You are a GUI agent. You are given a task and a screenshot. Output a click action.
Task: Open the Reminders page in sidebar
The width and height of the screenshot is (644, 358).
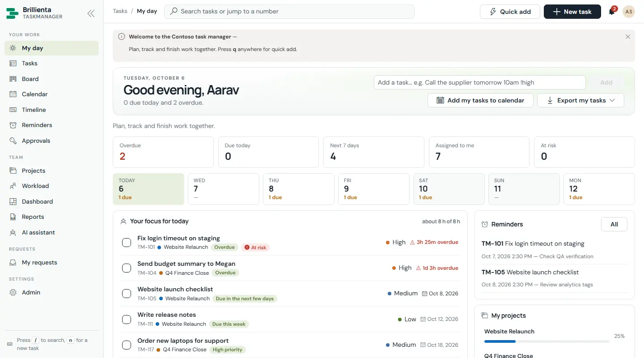pos(51,125)
